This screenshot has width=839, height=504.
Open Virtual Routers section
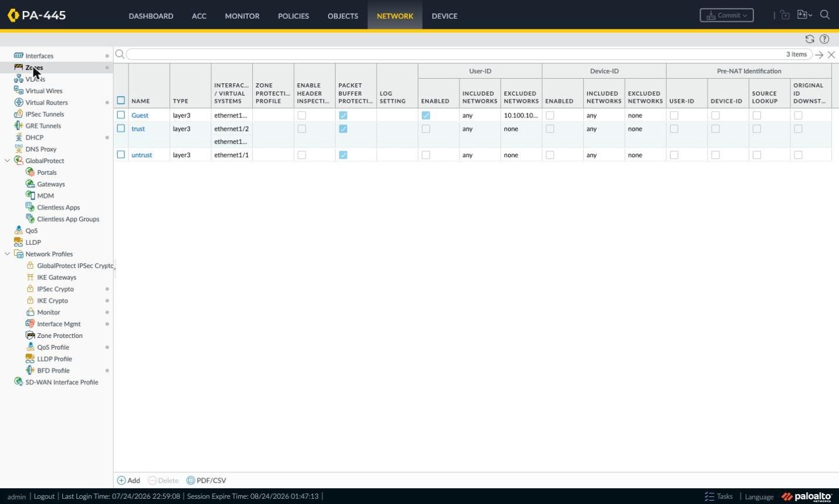(46, 103)
